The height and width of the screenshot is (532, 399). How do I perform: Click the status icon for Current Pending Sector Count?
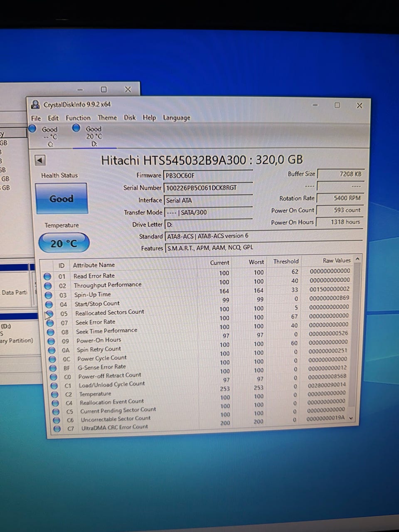coord(56,412)
